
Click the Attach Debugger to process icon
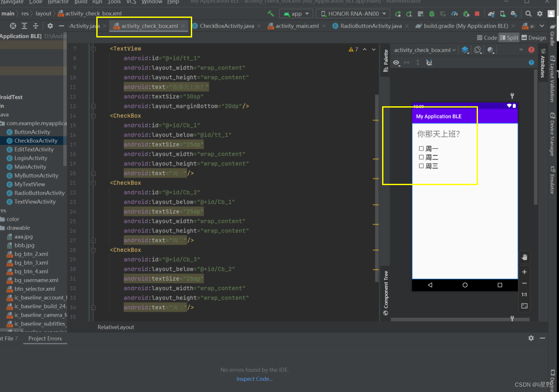pyautogui.click(x=466, y=14)
